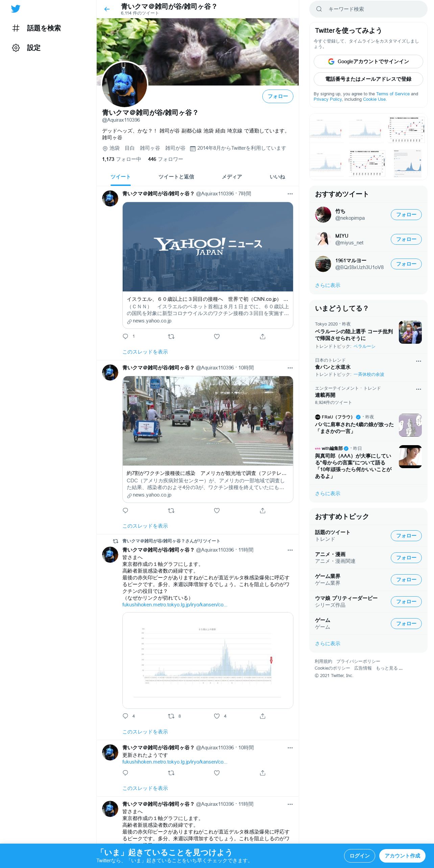
Task: Retweet 更新されたようです tweet
Action: pos(171,773)
